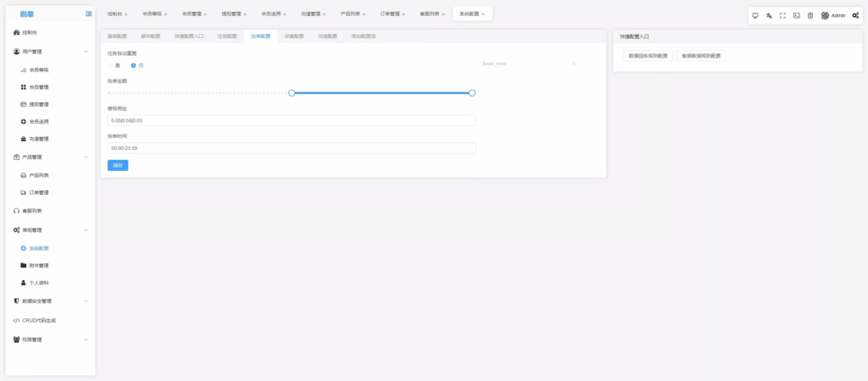
Task: Collapse the sidebar using the menu fold icon
Action: point(89,14)
